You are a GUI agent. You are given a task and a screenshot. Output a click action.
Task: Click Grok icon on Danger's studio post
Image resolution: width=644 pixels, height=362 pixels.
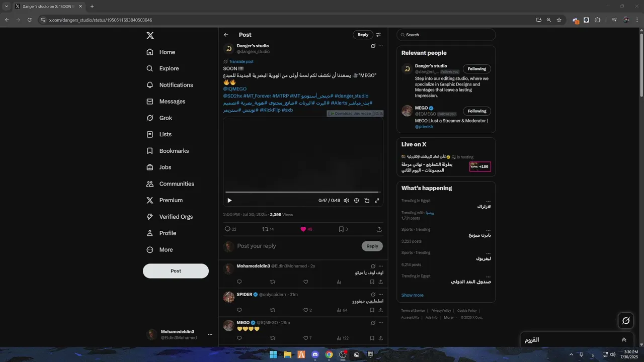(373, 46)
